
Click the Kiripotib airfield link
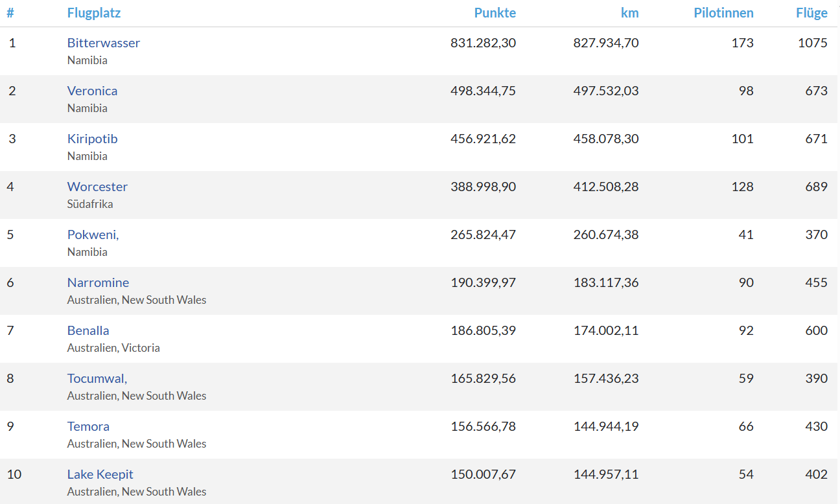point(92,139)
